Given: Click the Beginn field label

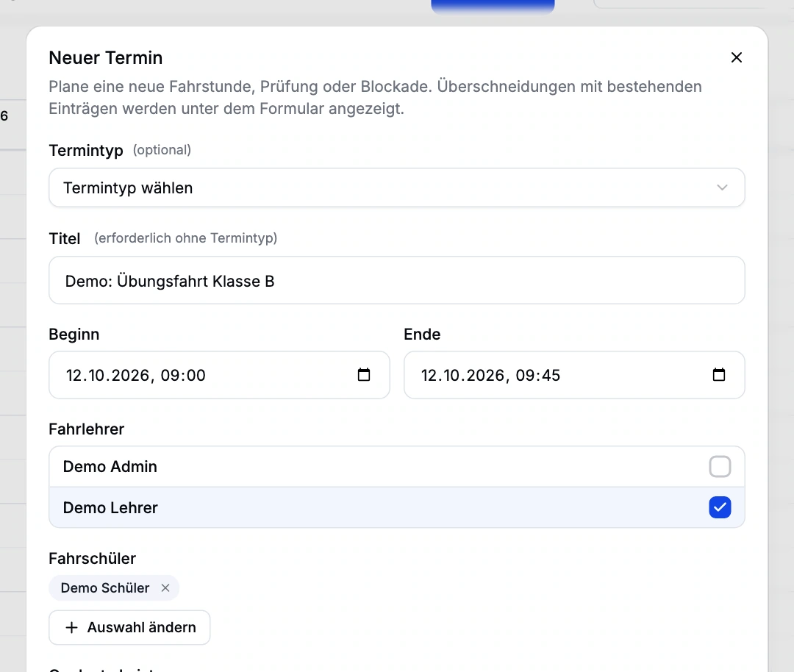Looking at the screenshot, I should [74, 335].
